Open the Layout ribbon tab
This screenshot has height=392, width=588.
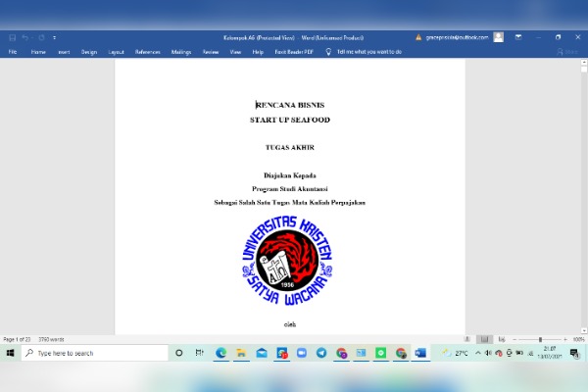pyautogui.click(x=116, y=52)
